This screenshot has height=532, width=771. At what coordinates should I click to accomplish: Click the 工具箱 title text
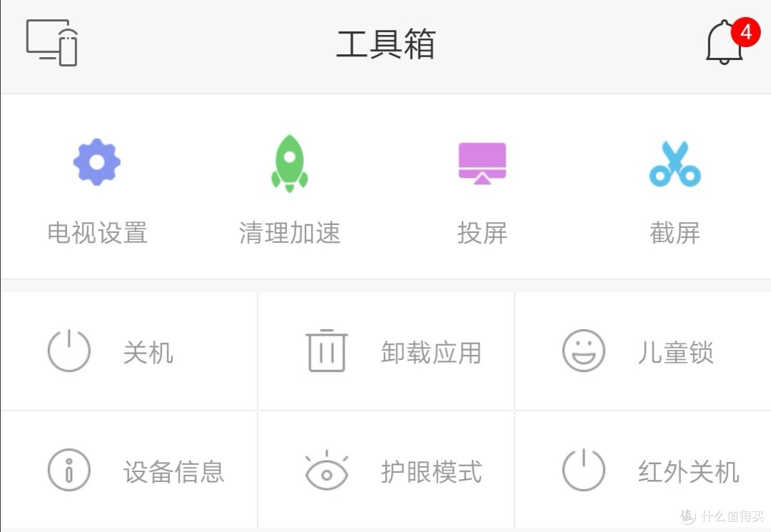coord(385,44)
